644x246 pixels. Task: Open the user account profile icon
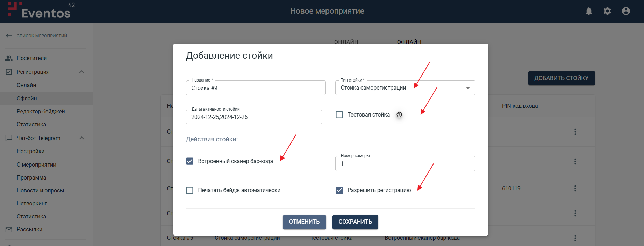(626, 11)
